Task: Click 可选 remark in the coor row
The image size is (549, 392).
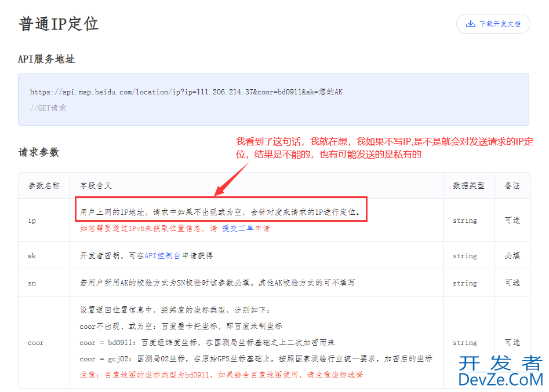Action: pyautogui.click(x=512, y=342)
